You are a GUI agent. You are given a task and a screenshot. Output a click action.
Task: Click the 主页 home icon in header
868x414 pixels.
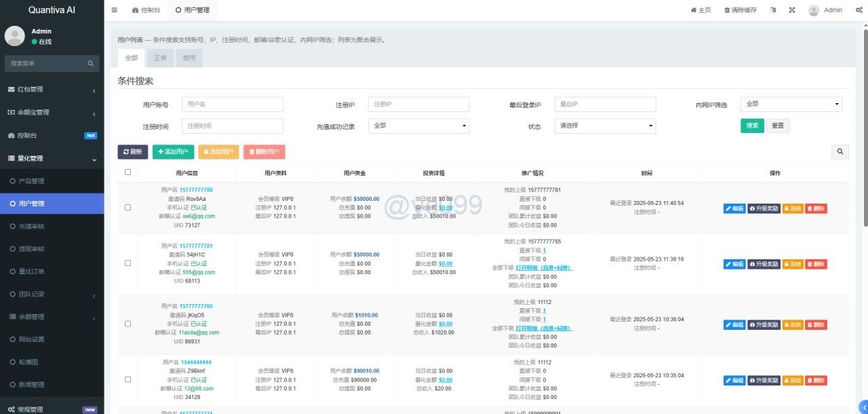693,10
